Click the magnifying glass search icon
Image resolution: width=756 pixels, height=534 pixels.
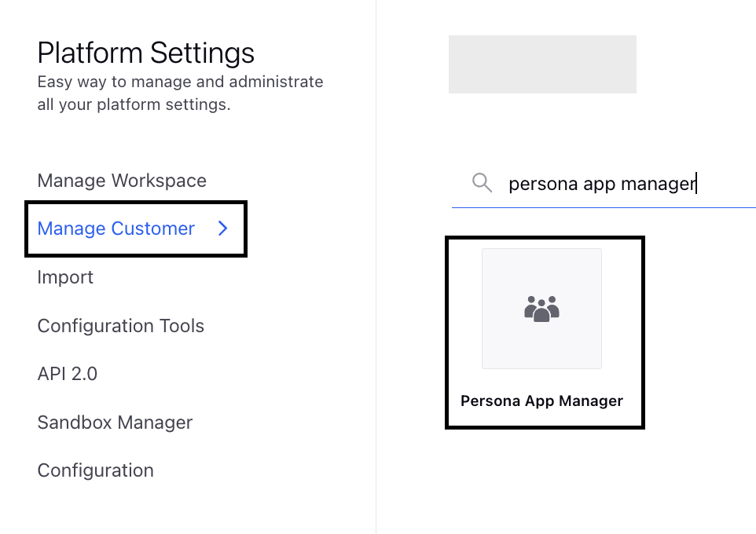[482, 183]
